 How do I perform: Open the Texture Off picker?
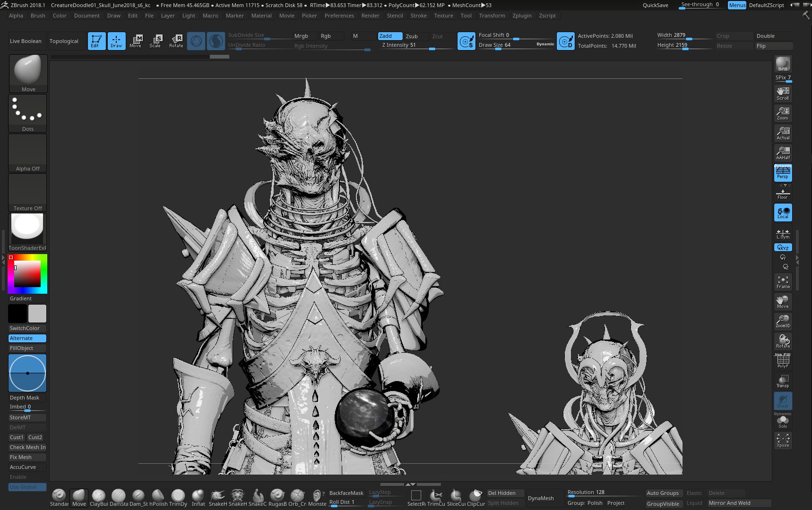point(28,192)
